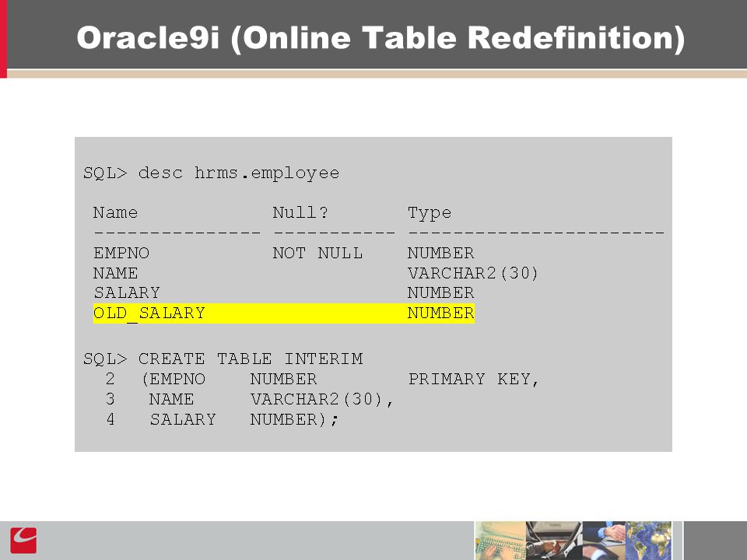
Task: Click the 'Null?' column header
Action: [x=300, y=212]
